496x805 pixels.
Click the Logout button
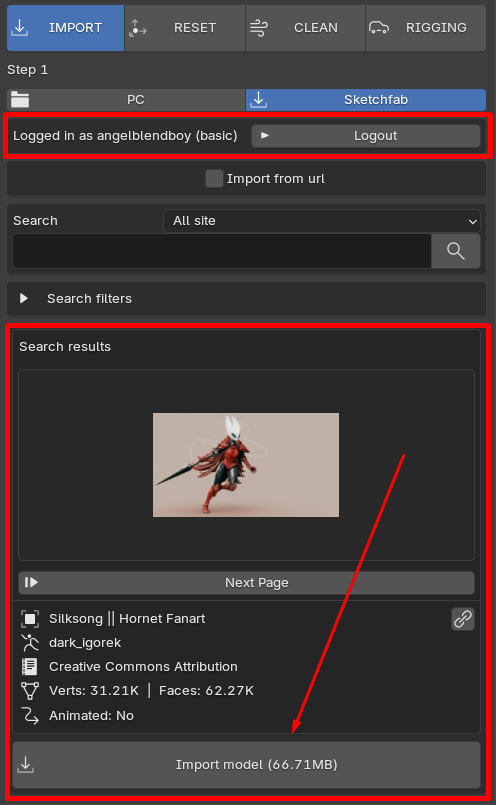coord(366,136)
